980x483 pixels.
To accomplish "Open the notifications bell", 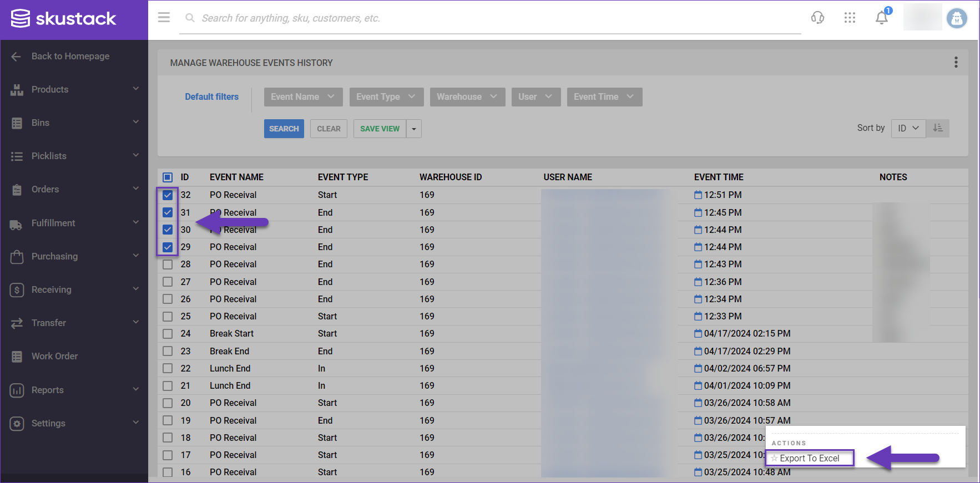I will click(x=881, y=18).
